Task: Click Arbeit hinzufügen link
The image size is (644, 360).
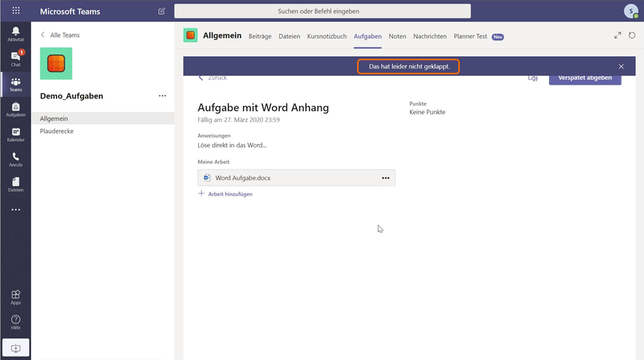Action: (x=230, y=194)
